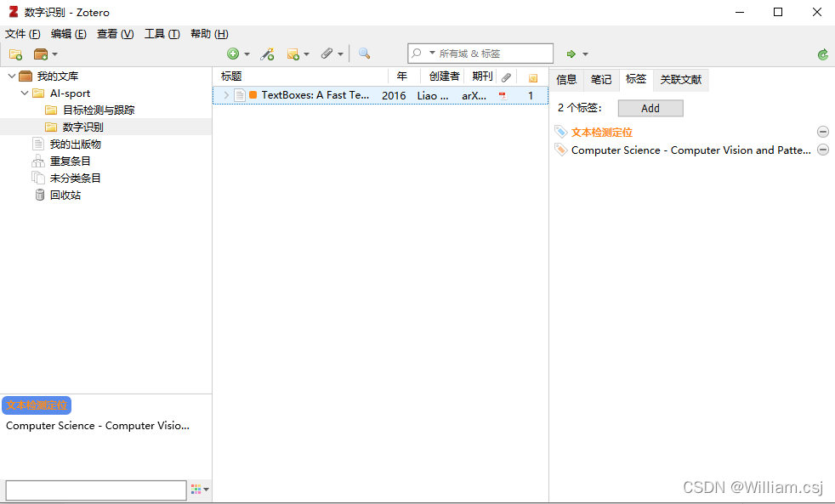Screen dimensions: 835x504
Task: Click the 文本检测定位 tag in item pane
Action: (602, 133)
